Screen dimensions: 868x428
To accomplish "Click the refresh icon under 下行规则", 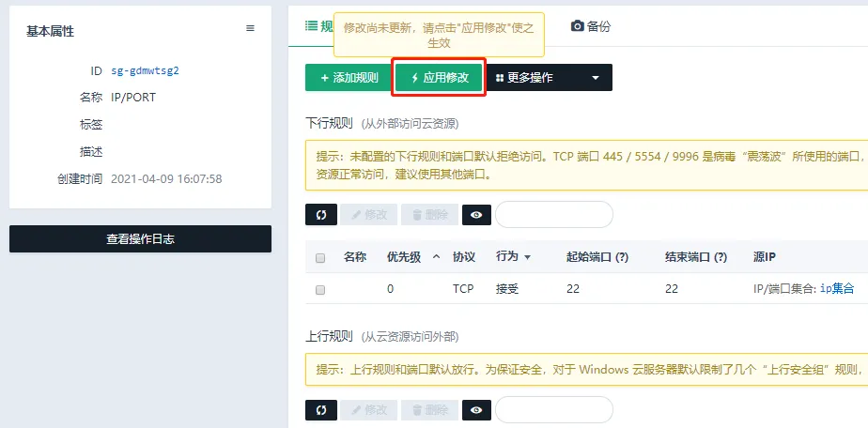I will click(x=320, y=215).
